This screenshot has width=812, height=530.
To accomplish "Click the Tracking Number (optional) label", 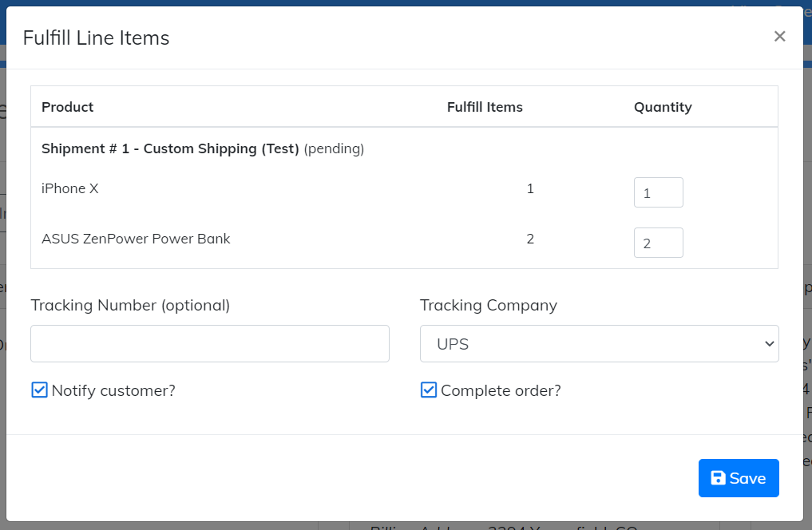I will pyautogui.click(x=130, y=305).
